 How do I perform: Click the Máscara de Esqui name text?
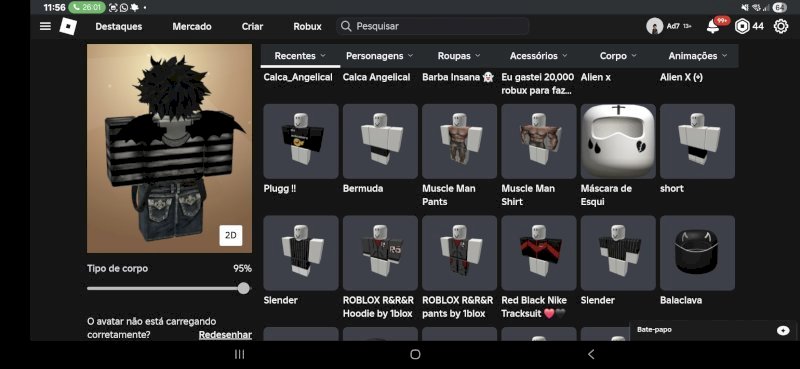(607, 195)
